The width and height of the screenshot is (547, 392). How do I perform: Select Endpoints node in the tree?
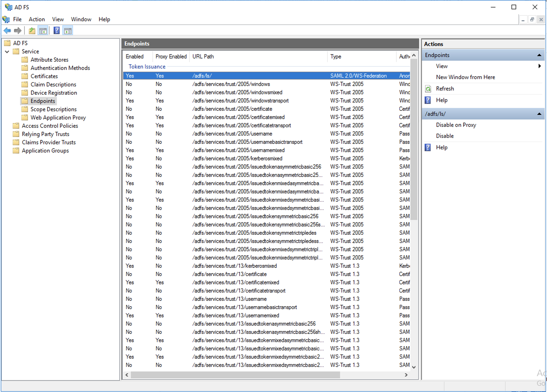coord(43,101)
